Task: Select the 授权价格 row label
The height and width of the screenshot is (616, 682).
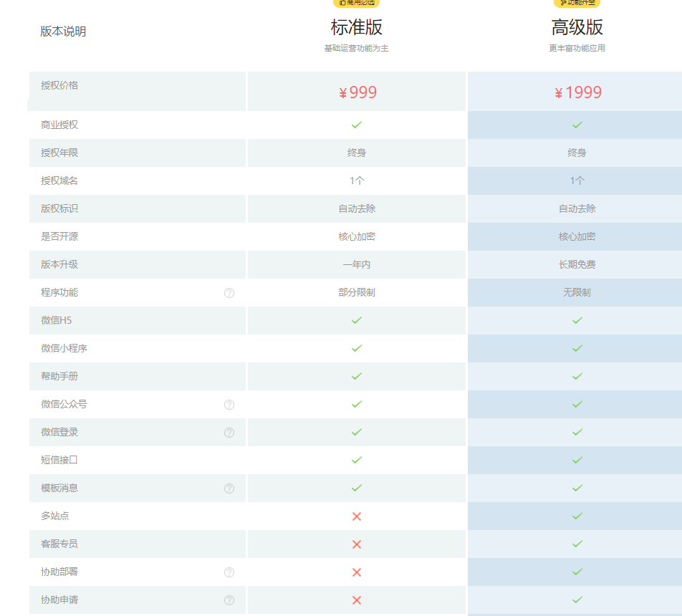Action: (x=59, y=85)
